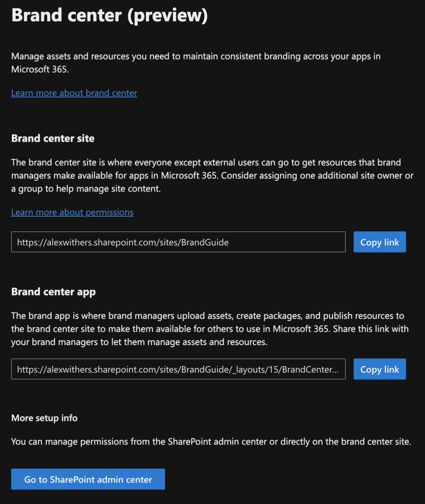Screen dimensions: 425x504
Task: Click the 'brand managers upload assets' sentence
Action: (197, 315)
